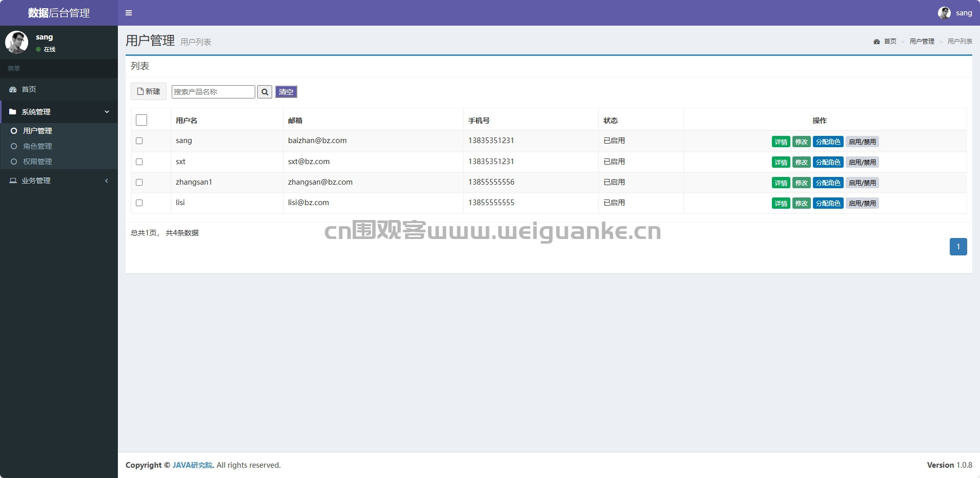Click circle icon beside 角色管理
This screenshot has height=478, width=980.
[14, 146]
